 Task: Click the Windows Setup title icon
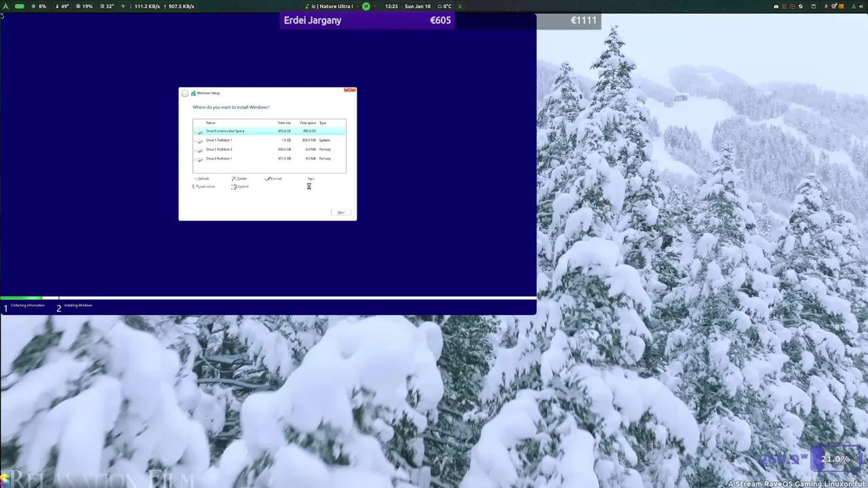[x=193, y=94]
